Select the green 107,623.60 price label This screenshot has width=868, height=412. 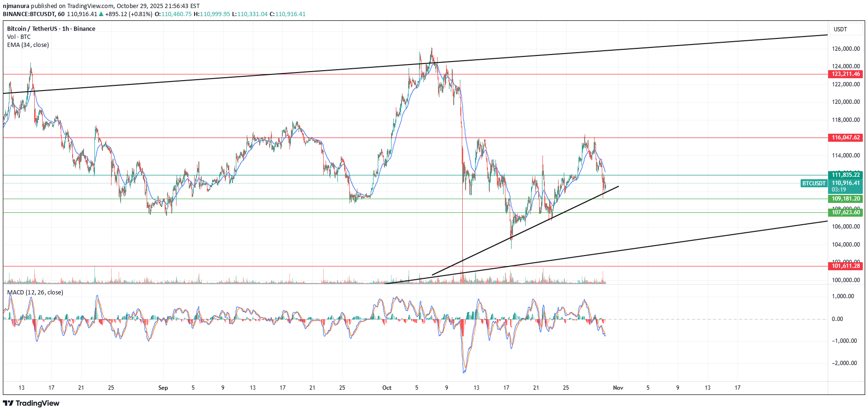click(846, 212)
